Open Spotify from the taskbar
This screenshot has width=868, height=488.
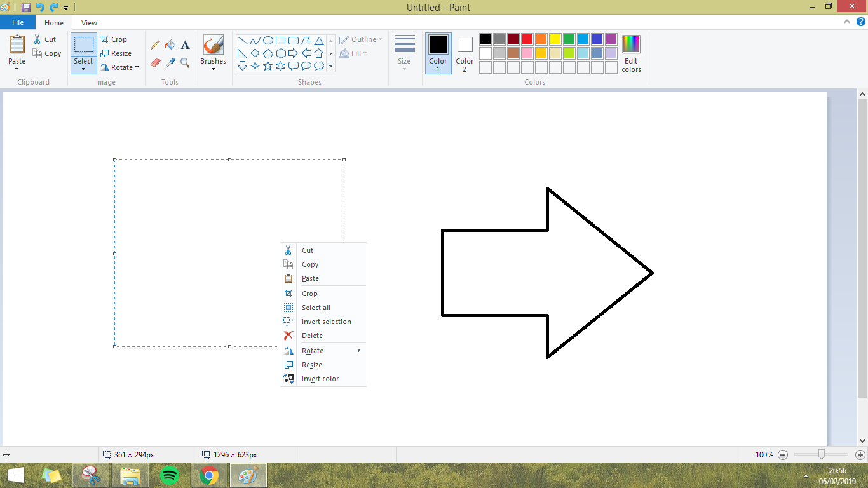(x=169, y=475)
